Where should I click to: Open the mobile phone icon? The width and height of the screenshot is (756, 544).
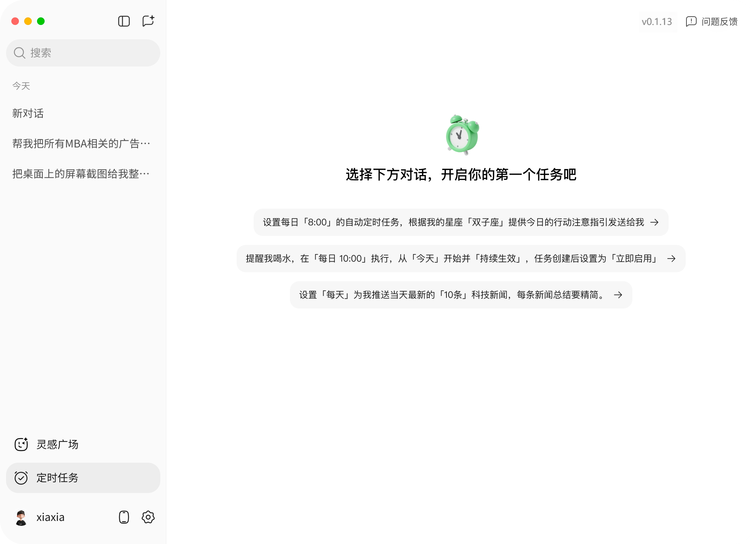point(124,517)
